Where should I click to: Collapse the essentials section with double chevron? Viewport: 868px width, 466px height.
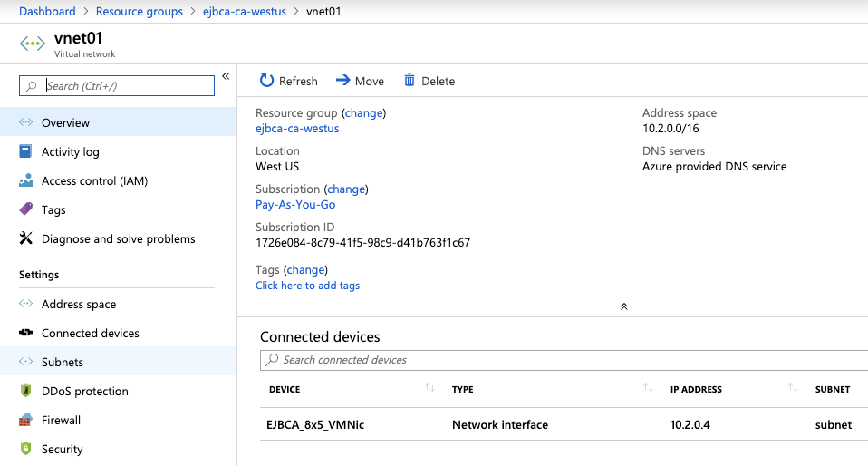click(x=623, y=306)
